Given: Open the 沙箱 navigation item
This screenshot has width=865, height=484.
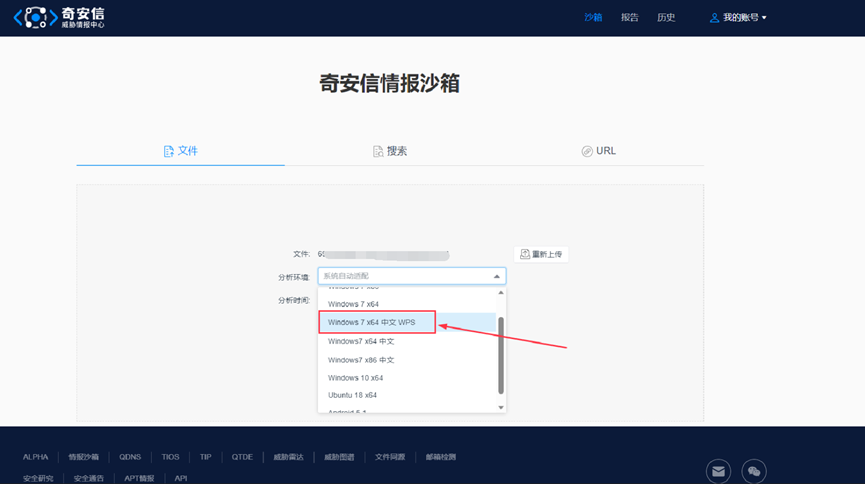Looking at the screenshot, I should click(x=593, y=18).
